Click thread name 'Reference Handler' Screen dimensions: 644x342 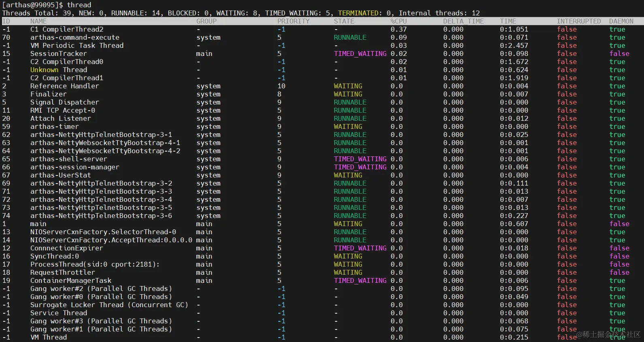[x=65, y=86]
